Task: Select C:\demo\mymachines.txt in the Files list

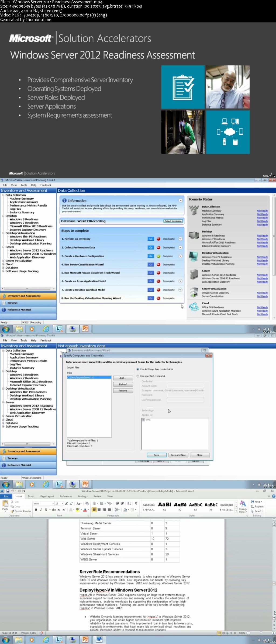Action: pyautogui.click(x=89, y=377)
